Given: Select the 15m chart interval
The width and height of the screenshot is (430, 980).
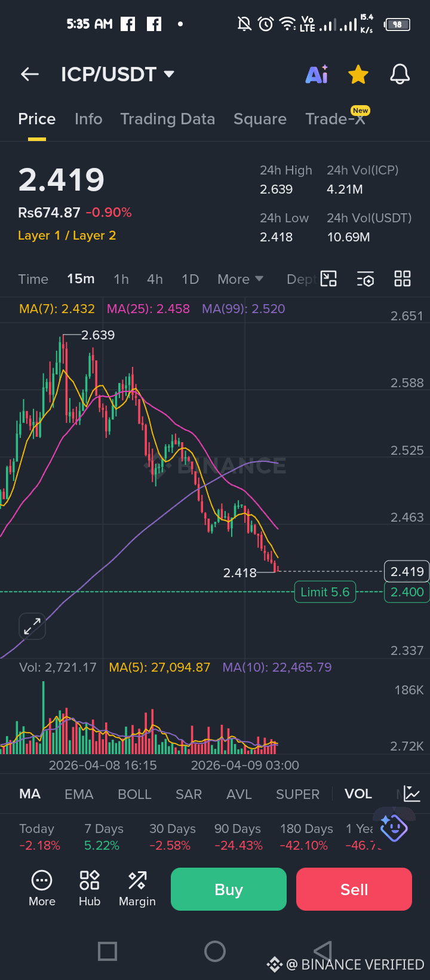Looking at the screenshot, I should pos(81,279).
